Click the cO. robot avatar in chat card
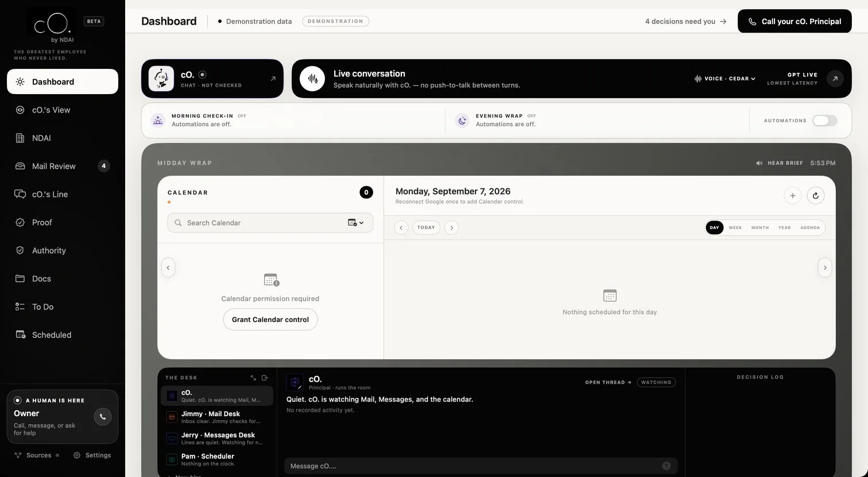Screen dimensions: 868x477 tap(161, 79)
